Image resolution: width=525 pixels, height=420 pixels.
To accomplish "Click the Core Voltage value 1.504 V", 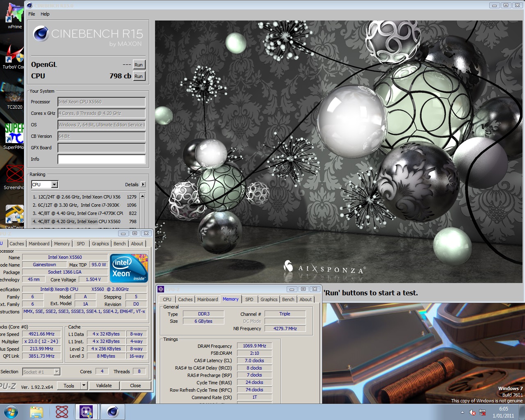I will point(93,279).
